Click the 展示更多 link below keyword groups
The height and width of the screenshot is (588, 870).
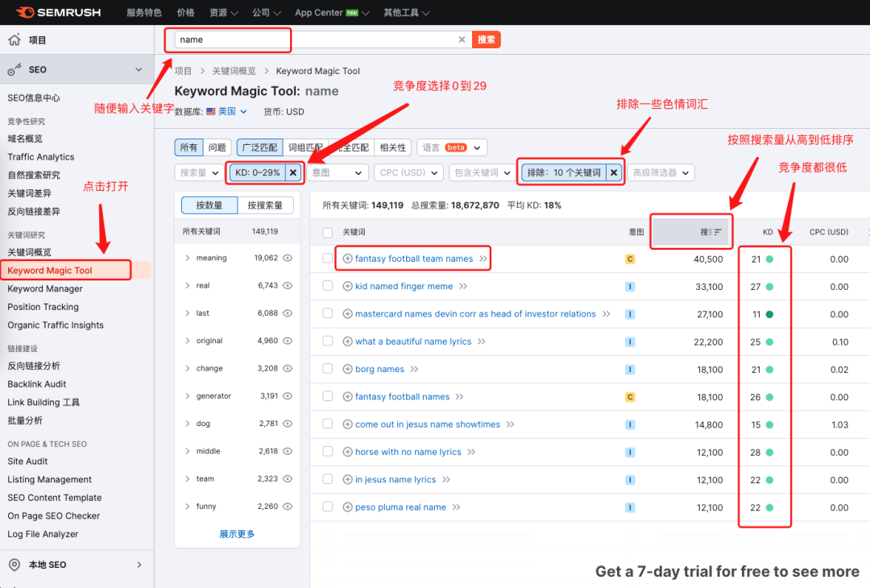coord(237,533)
